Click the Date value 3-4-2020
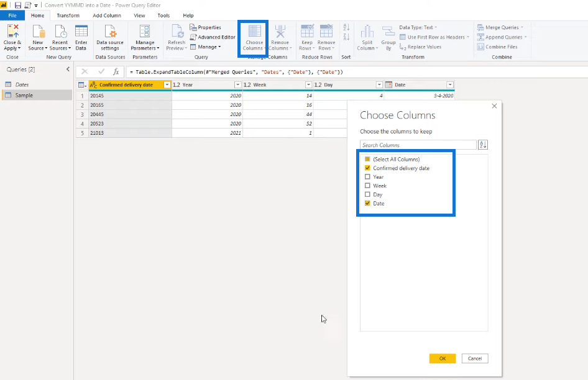588x380 pixels. 420,96
